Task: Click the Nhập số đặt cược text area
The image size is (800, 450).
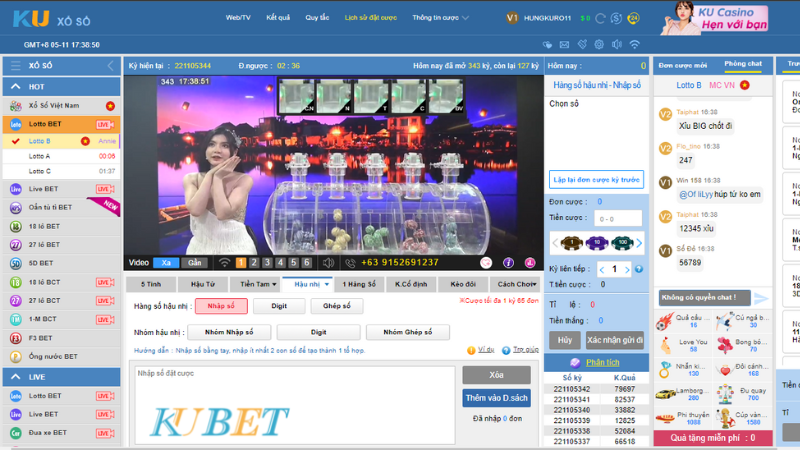Action: click(295, 405)
